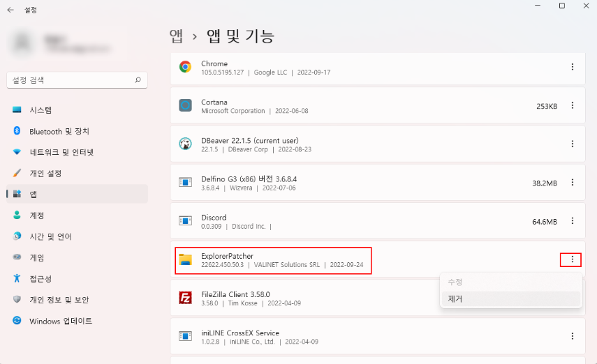The image size is (597, 364).
Task: Go to 네트워크 및 인터넷
Action: [77, 152]
